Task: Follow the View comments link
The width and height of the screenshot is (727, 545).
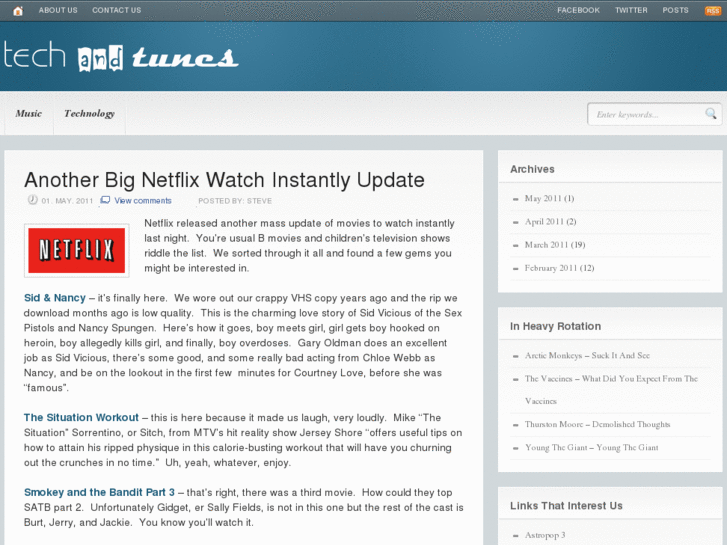Action: [143, 200]
